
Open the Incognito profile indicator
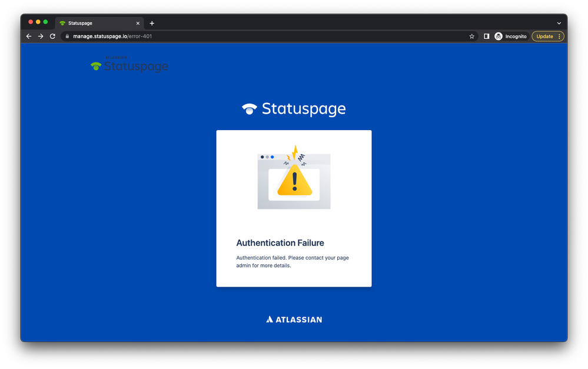coord(511,36)
